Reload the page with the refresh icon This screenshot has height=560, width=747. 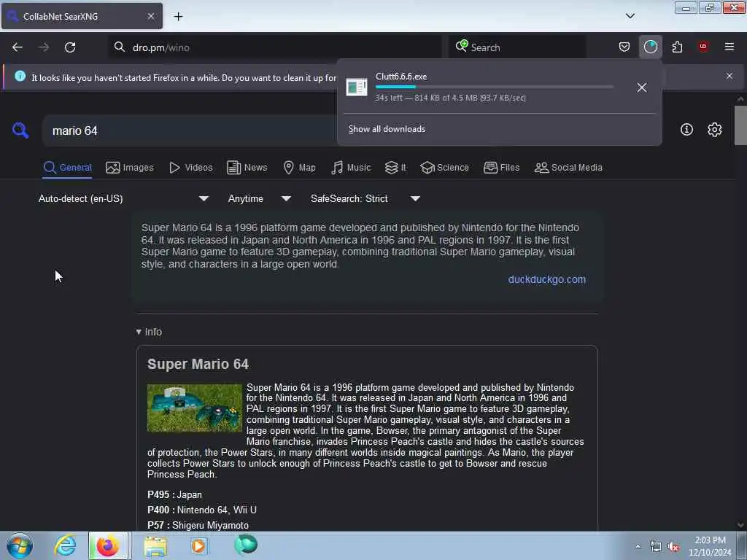coord(70,47)
